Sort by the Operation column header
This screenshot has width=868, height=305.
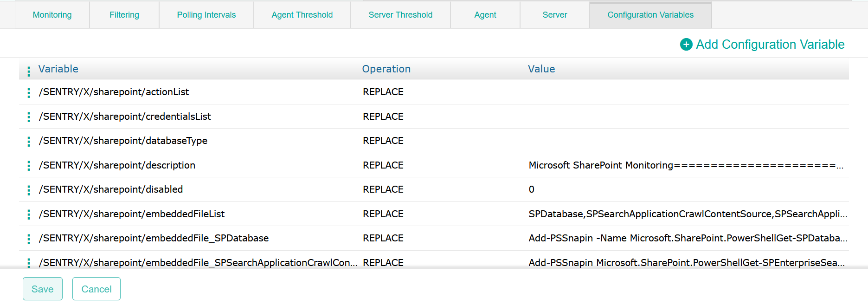(386, 69)
